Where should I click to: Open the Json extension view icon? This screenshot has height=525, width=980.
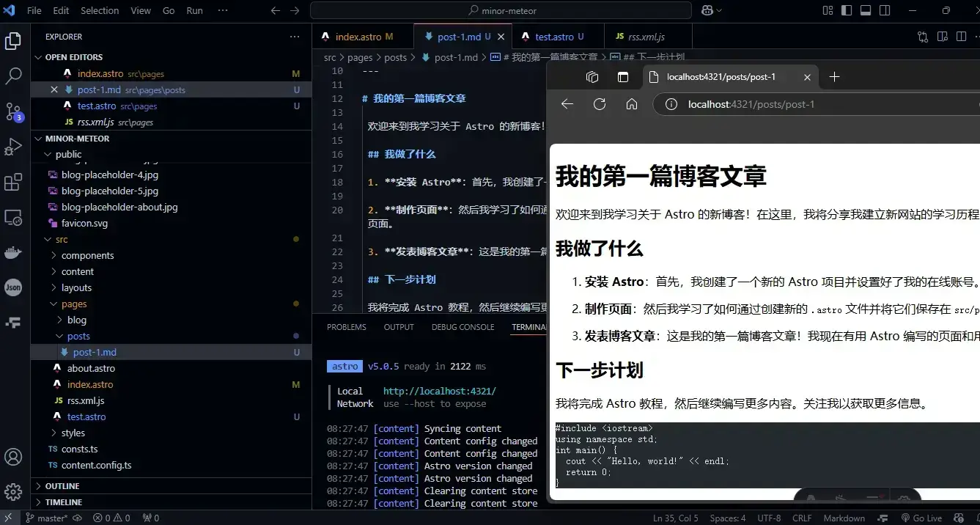(x=13, y=287)
